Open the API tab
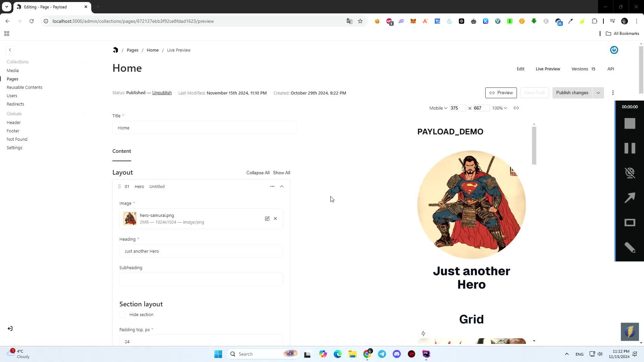Image resolution: width=644 pixels, height=362 pixels. point(610,69)
